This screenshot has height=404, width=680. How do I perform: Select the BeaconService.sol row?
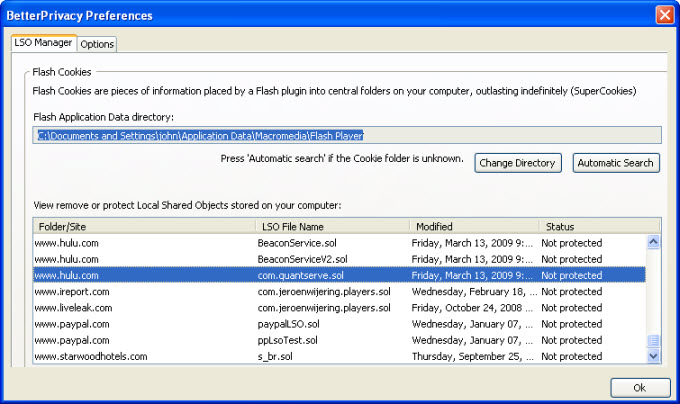point(339,243)
